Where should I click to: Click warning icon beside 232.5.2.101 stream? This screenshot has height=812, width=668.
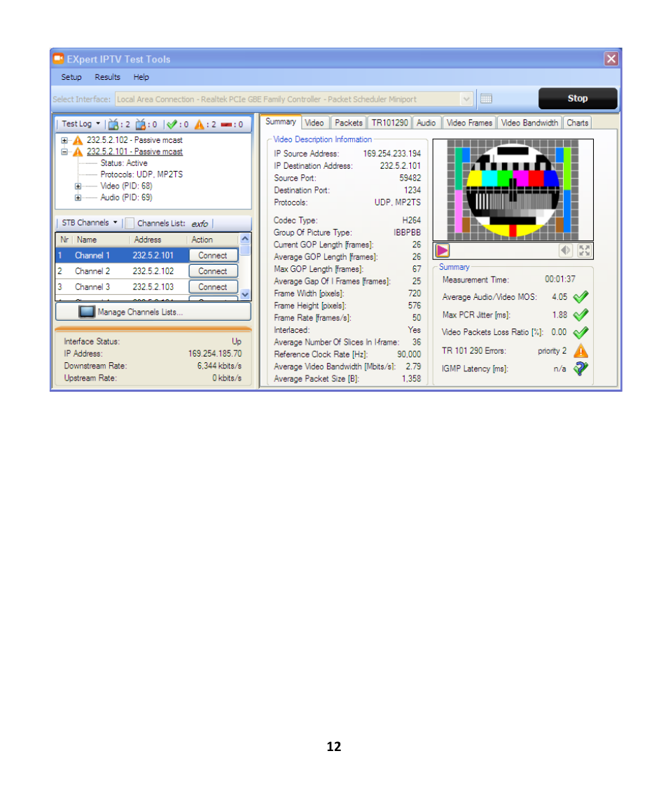(78, 152)
